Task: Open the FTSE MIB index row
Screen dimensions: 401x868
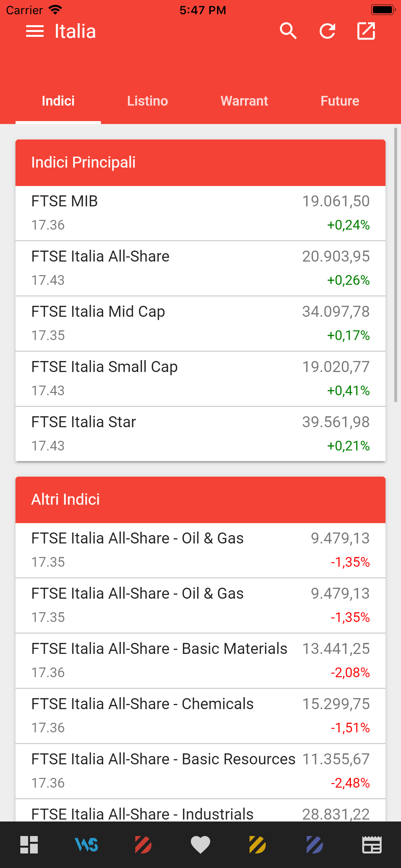Action: [x=200, y=213]
